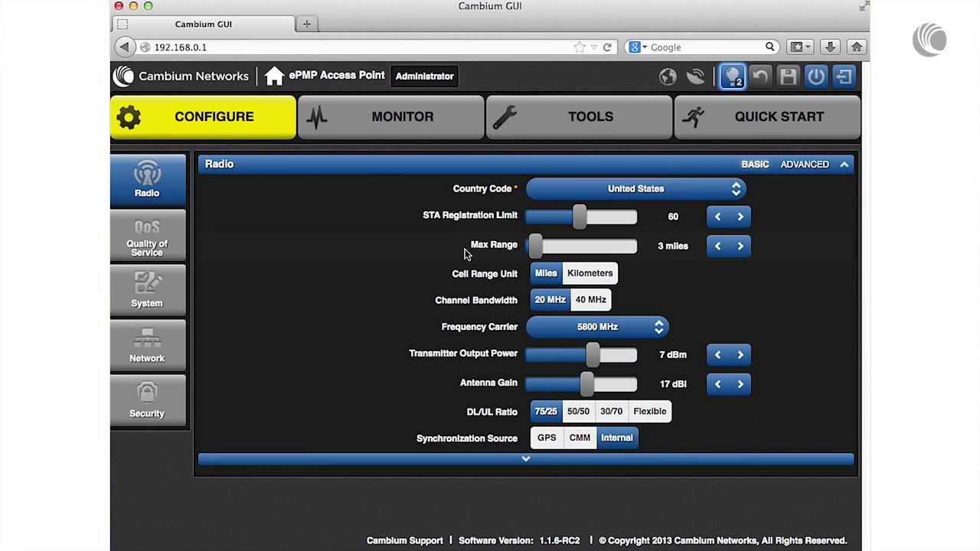Increase Antenna Gain with right arrow
980x551 pixels.
point(740,383)
